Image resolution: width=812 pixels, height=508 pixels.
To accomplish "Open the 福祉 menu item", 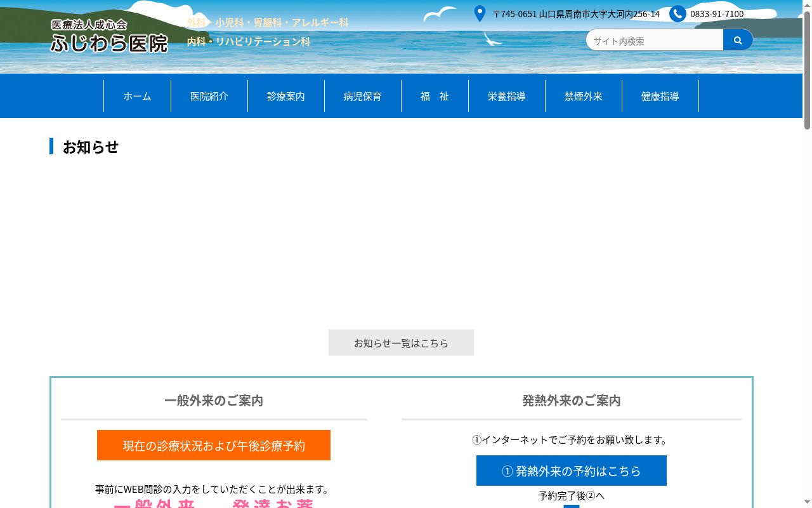I will pos(435,96).
